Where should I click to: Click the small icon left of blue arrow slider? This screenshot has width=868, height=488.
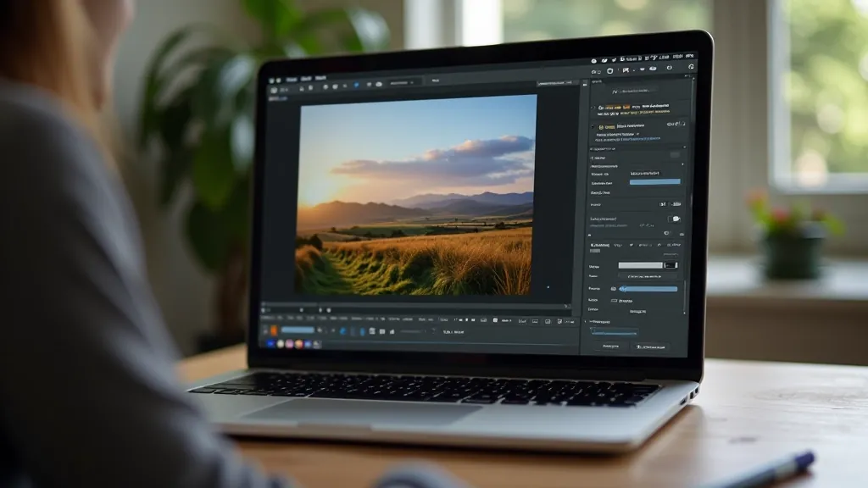tap(614, 289)
